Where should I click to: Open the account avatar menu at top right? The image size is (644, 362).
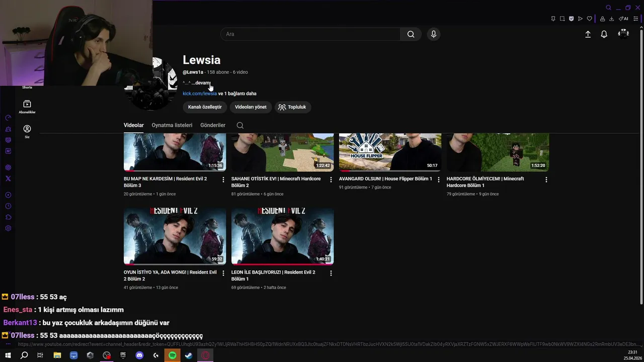click(x=623, y=34)
